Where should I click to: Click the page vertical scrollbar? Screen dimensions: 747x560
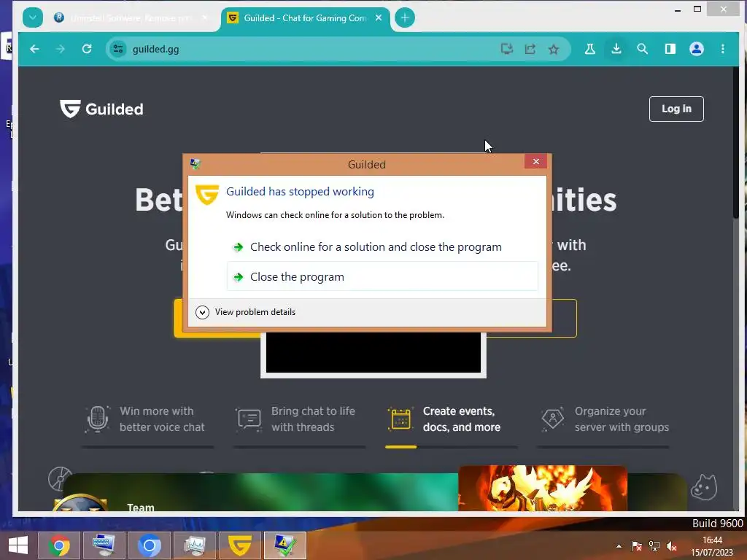tap(735, 143)
